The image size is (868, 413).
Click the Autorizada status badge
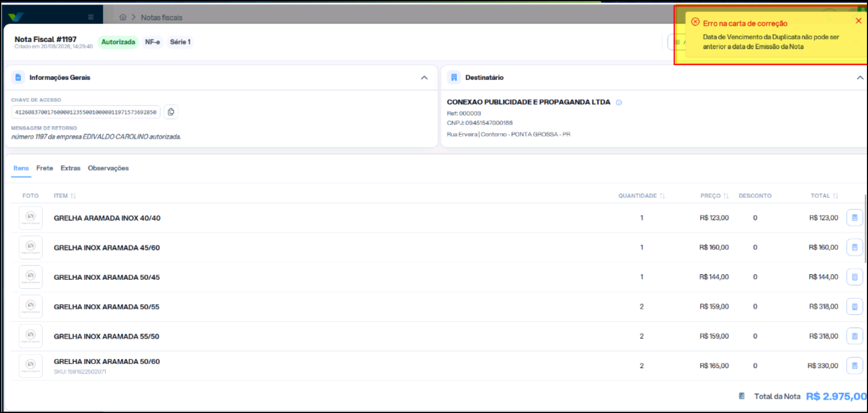[x=118, y=42]
